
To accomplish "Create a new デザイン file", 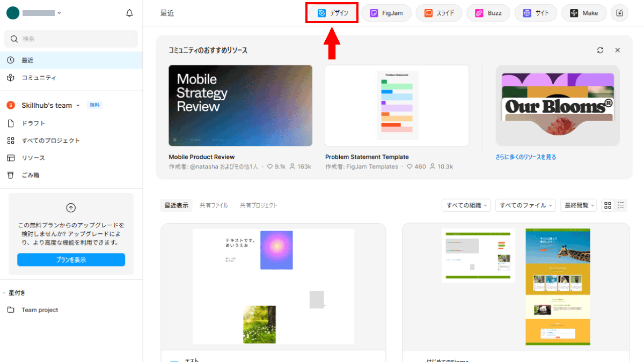I will point(333,13).
